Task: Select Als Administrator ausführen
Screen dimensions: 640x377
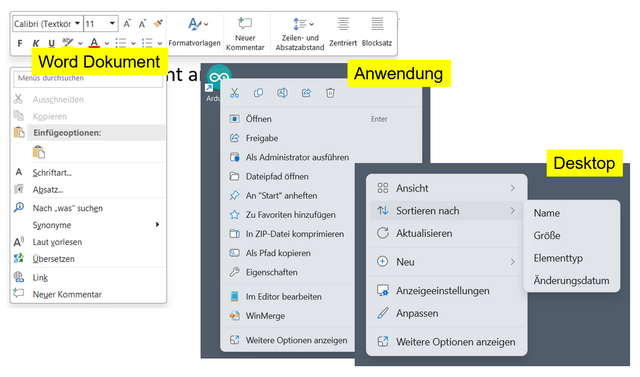Action: point(297,157)
